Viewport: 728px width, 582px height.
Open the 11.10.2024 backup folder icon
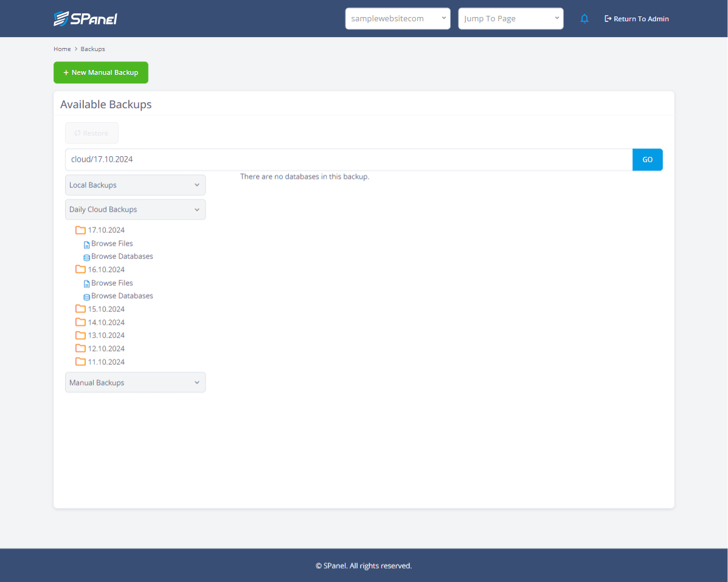click(x=80, y=361)
